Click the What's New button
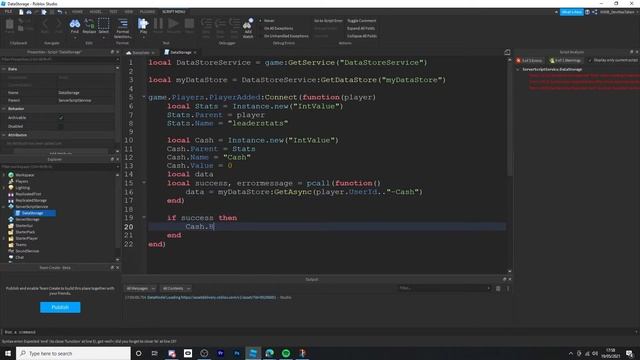The height and width of the screenshot is (360, 640). tap(571, 12)
